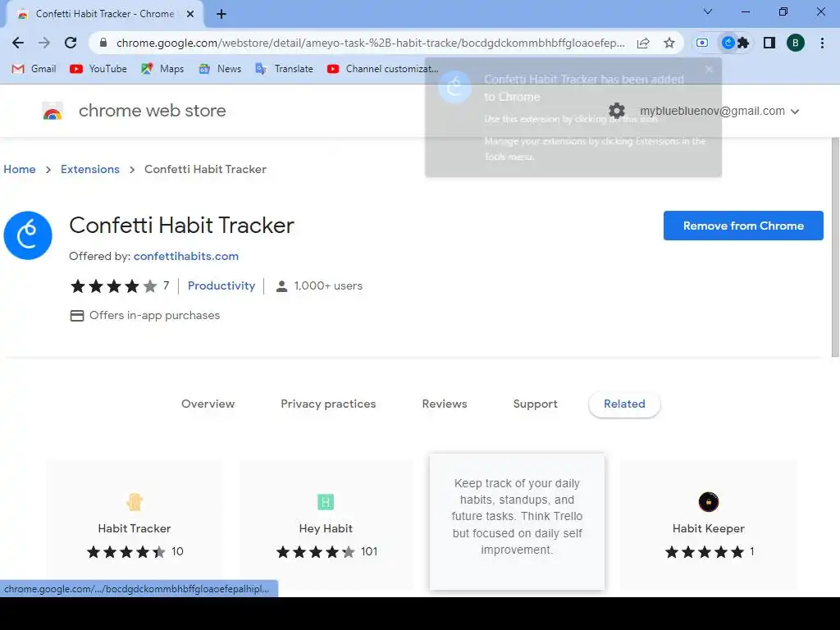Click the forward navigation arrow

pos(44,43)
